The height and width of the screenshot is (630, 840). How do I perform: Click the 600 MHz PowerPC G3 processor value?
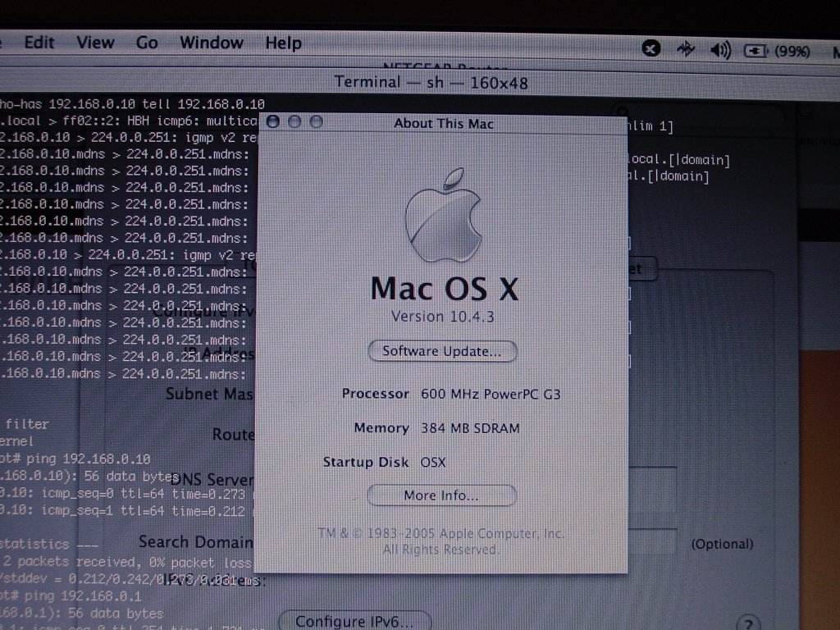coord(491,395)
